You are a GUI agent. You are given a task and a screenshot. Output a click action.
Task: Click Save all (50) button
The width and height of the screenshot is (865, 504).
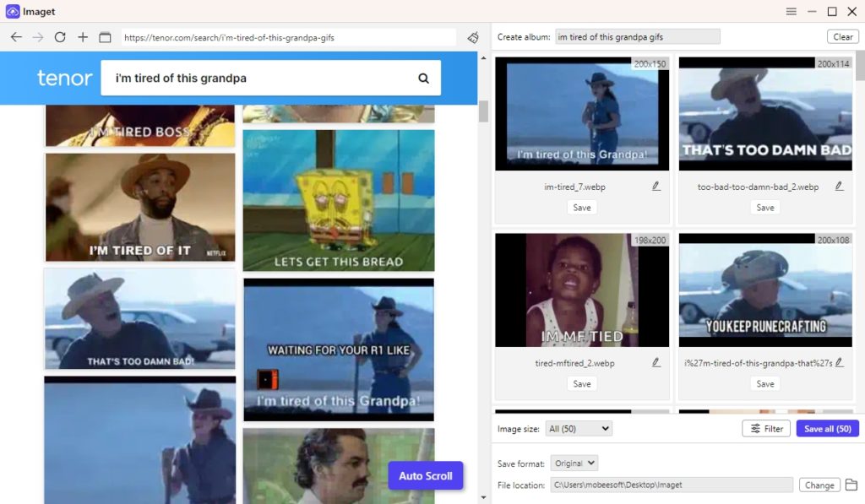tap(828, 429)
